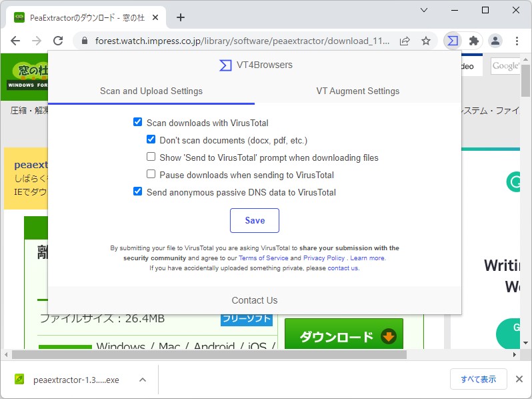This screenshot has width=532, height=399.
Task: Reload the current page
Action: point(58,41)
